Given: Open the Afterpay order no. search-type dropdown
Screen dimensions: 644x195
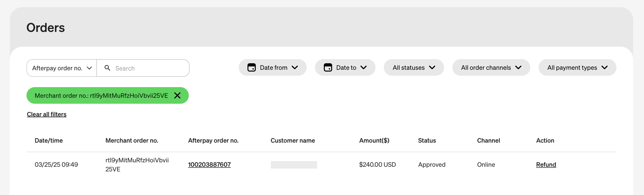Looking at the screenshot, I should click(x=62, y=68).
